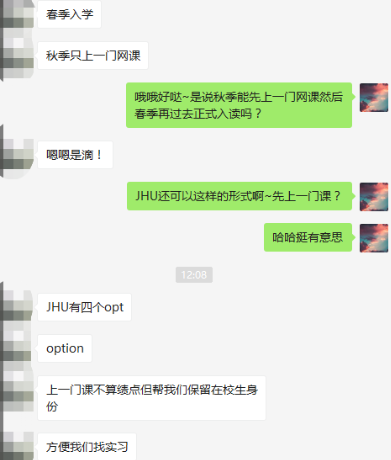Open the sunset avatar beside 哈哈挺有意思

click(x=374, y=238)
